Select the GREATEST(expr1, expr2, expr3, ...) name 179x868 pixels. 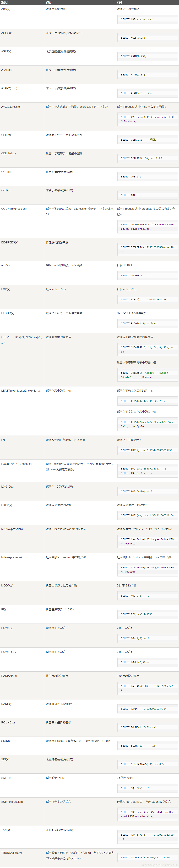pyautogui.click(x=21, y=340)
